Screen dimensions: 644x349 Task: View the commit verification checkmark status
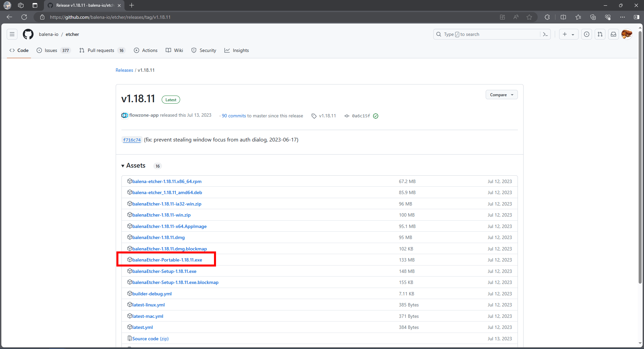(x=376, y=116)
